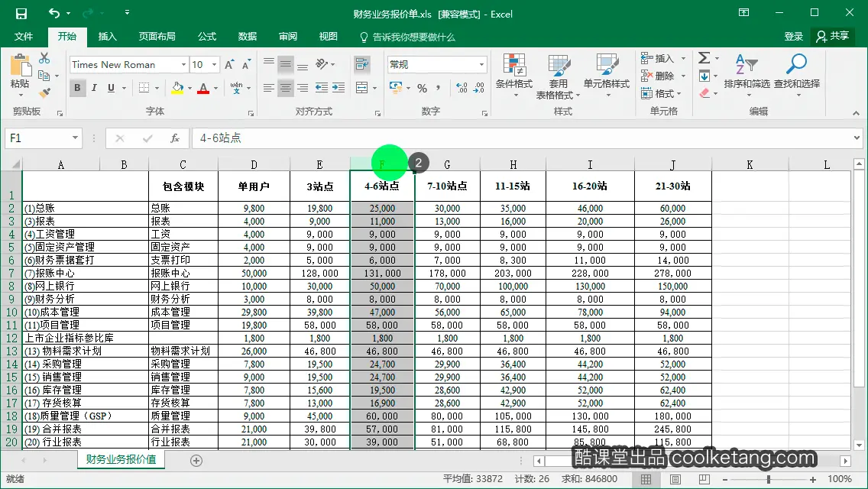Viewport: 868px width, 489px height.
Task: Click the AutoSum sigma icon
Action: pyautogui.click(x=704, y=58)
